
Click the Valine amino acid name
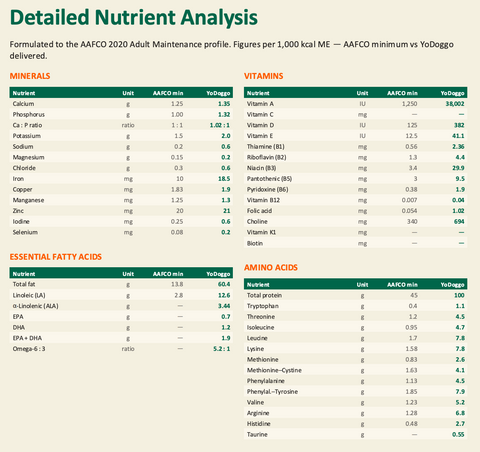point(255,402)
